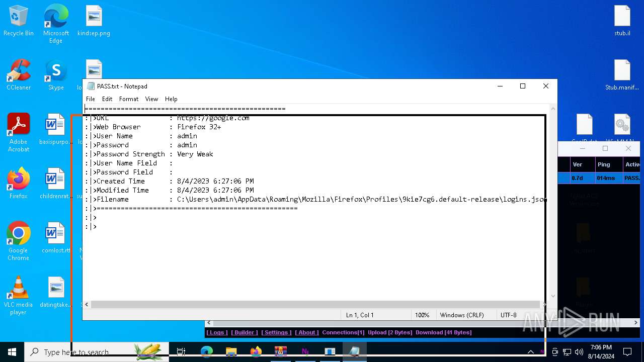Select the GeoIP.dat file on the desktop
644x362 pixels.
click(x=584, y=128)
